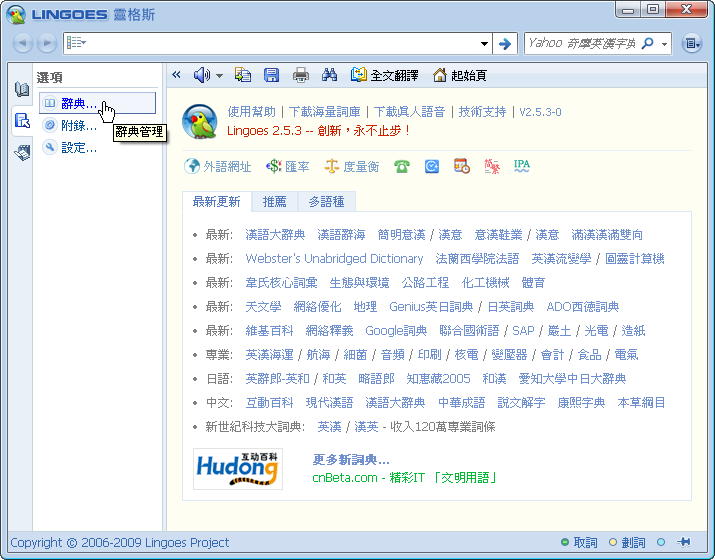The width and height of the screenshot is (715, 560).
Task: Select the options sidebar tab icon
Action: pos(22,121)
